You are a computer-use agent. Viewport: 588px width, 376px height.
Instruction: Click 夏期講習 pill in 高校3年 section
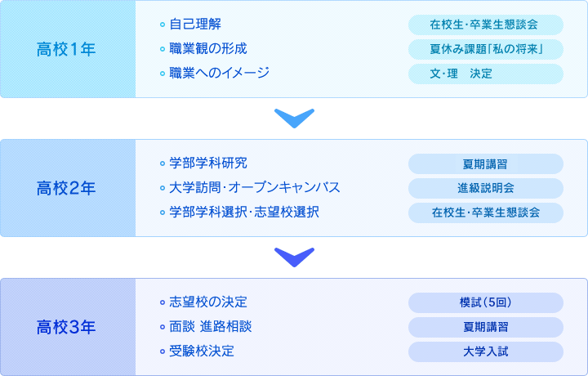pos(486,327)
